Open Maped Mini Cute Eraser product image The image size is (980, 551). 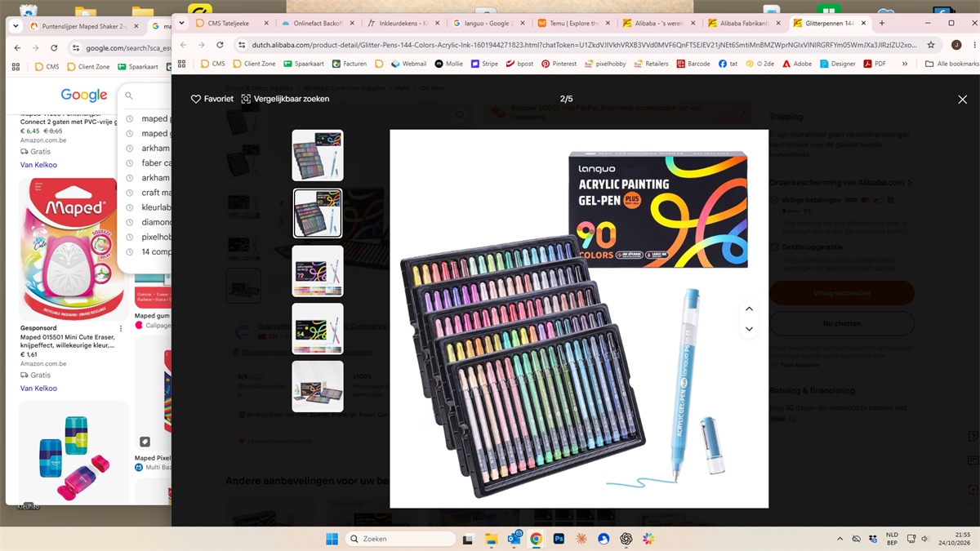pos(73,249)
